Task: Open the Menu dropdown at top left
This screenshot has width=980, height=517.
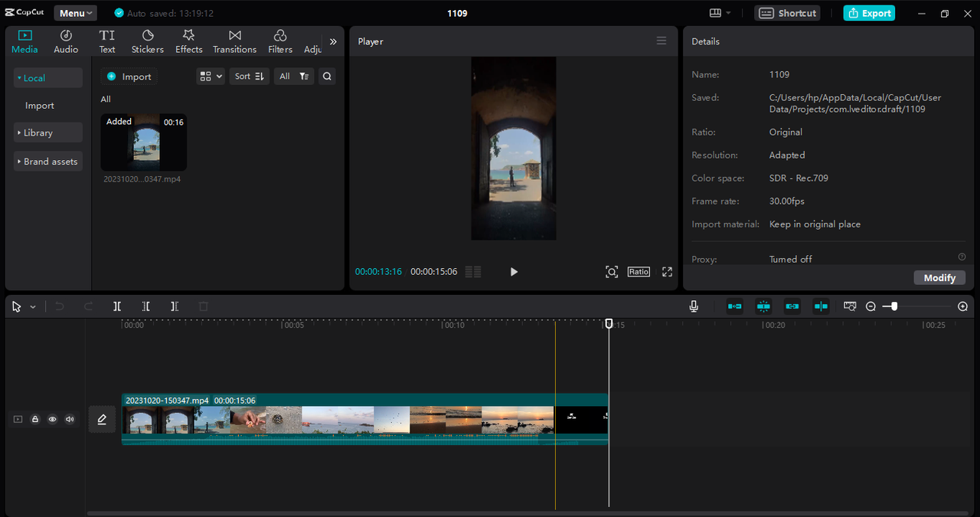Action: pyautogui.click(x=75, y=13)
